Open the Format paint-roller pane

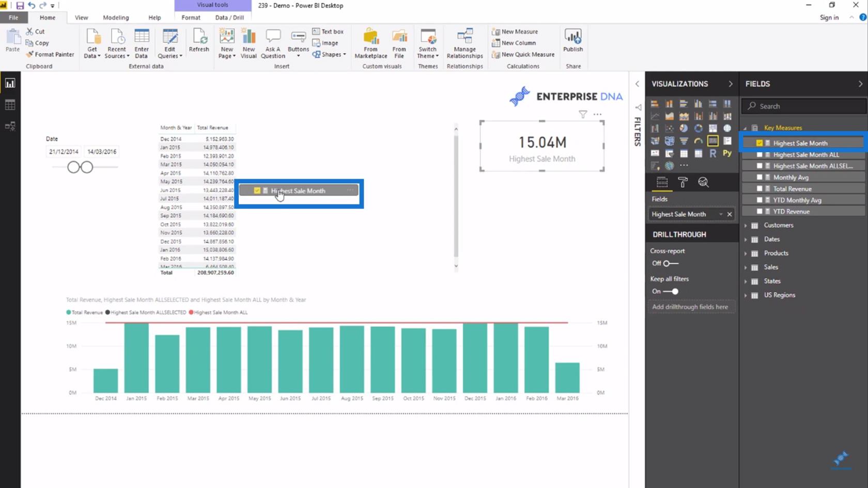[x=683, y=182]
